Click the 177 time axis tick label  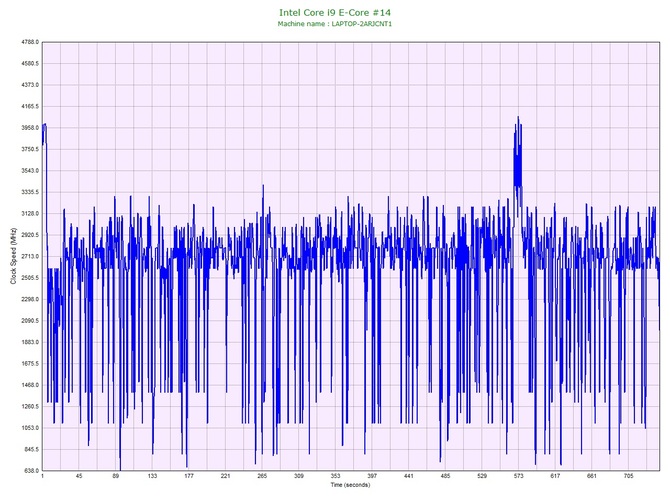pyautogui.click(x=189, y=476)
